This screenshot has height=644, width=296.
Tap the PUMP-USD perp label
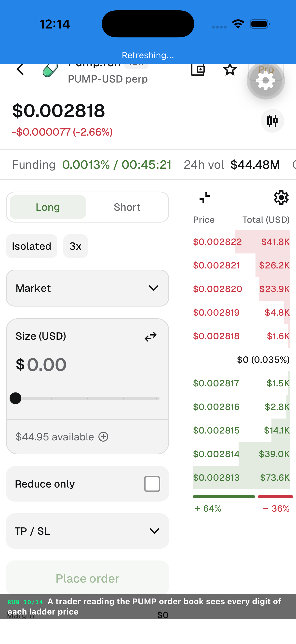108,79
